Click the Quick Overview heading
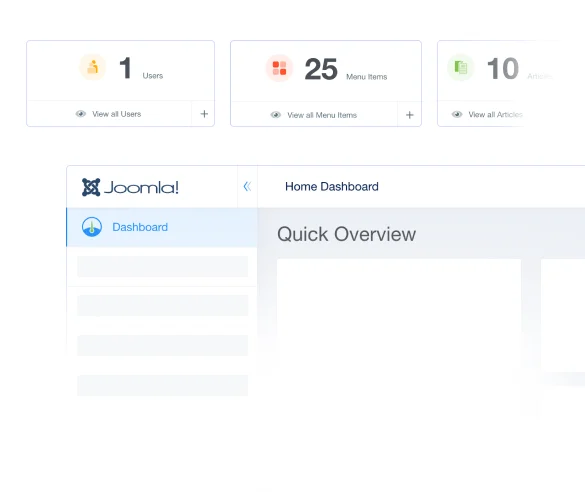585x492 pixels. click(346, 234)
